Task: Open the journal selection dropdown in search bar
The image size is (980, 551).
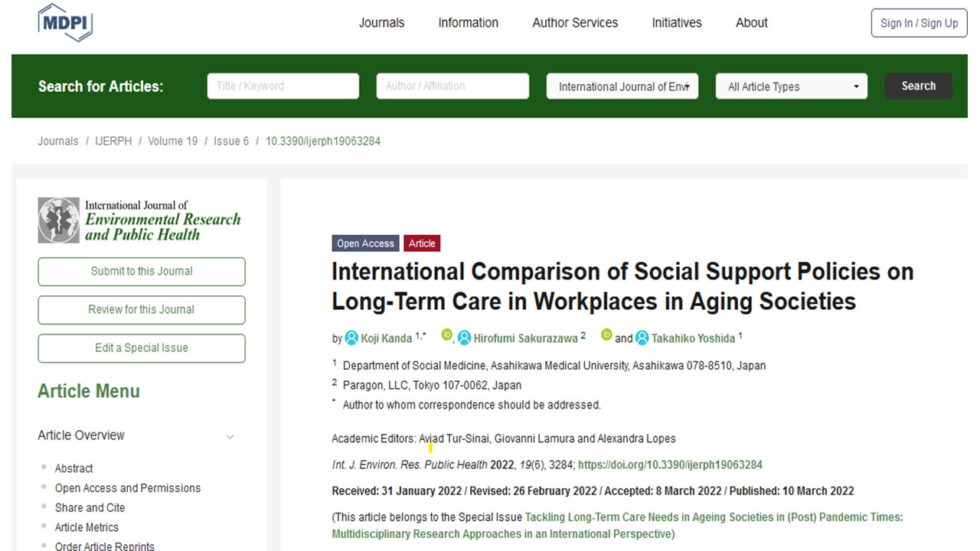Action: [622, 86]
